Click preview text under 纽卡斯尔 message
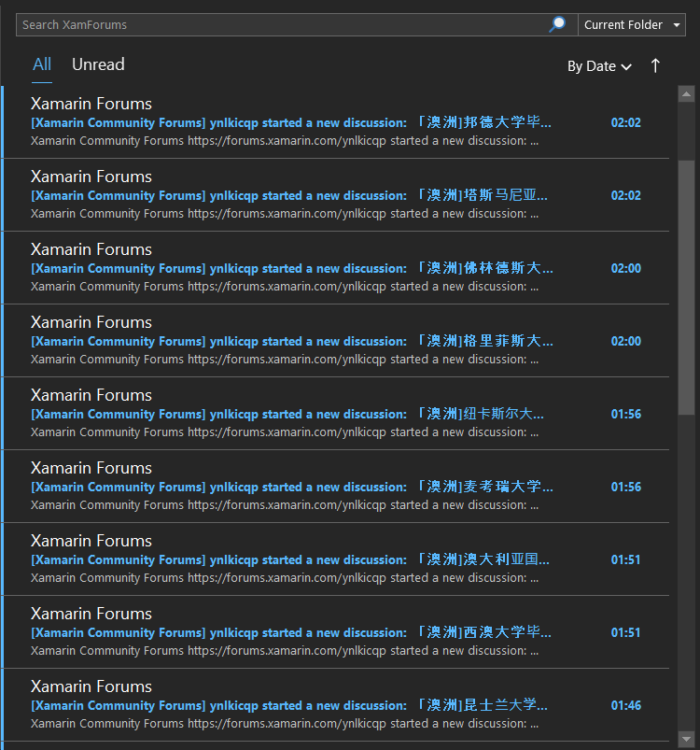The image size is (700, 750). (x=285, y=432)
